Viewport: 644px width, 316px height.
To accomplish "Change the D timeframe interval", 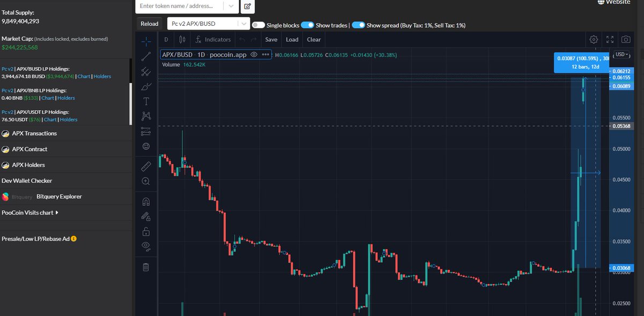I will pyautogui.click(x=166, y=39).
